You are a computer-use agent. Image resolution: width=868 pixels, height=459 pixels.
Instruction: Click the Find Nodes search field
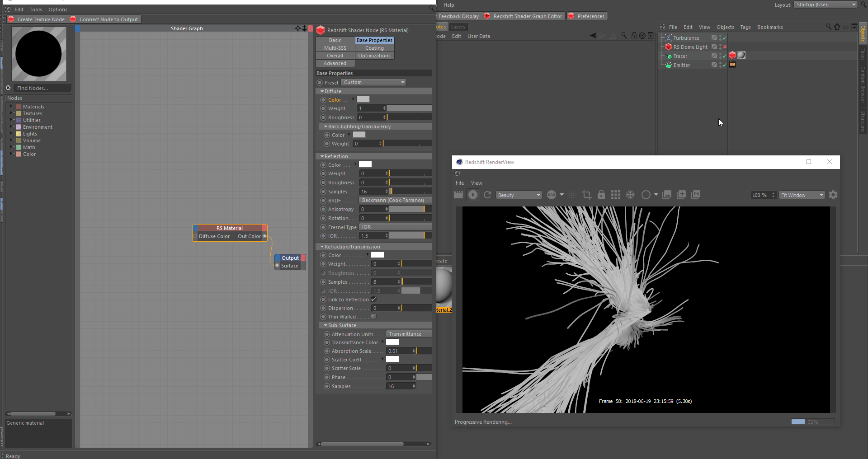pos(42,88)
